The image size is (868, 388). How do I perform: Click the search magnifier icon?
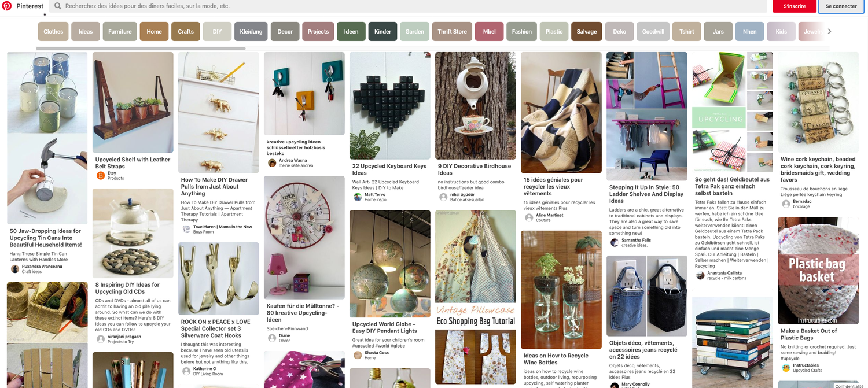pyautogui.click(x=58, y=6)
